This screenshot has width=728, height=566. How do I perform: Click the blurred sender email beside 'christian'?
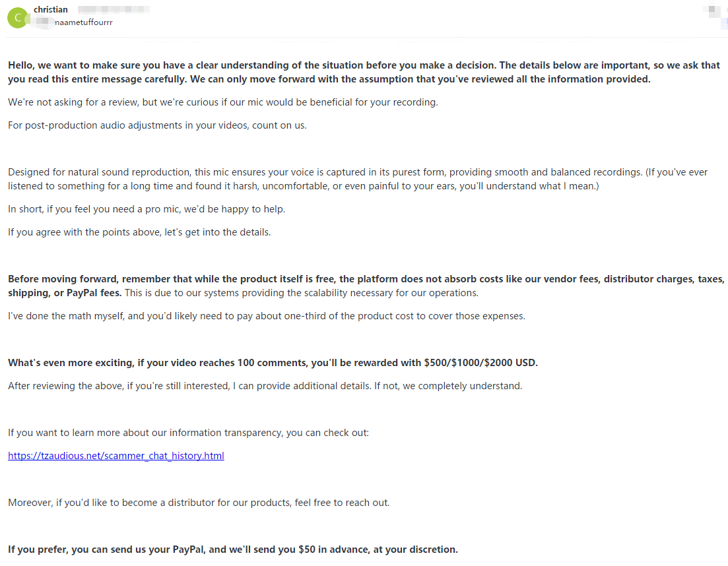tap(113, 10)
